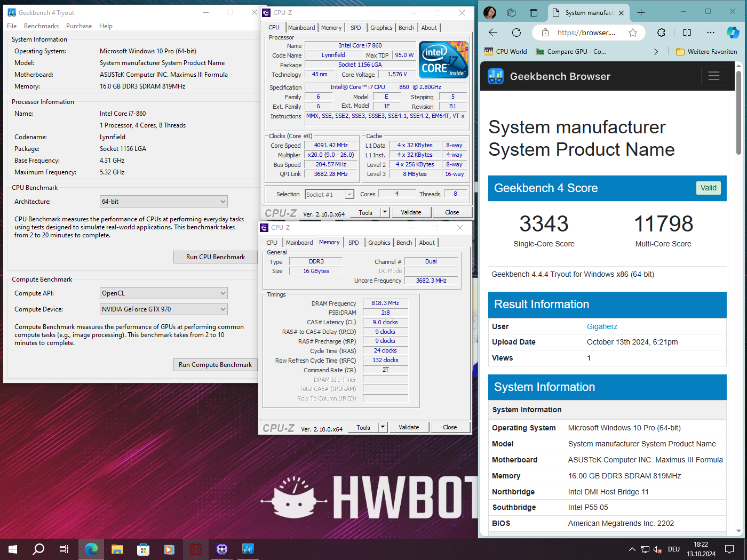
Task: Open taskbar Search
Action: (38, 549)
